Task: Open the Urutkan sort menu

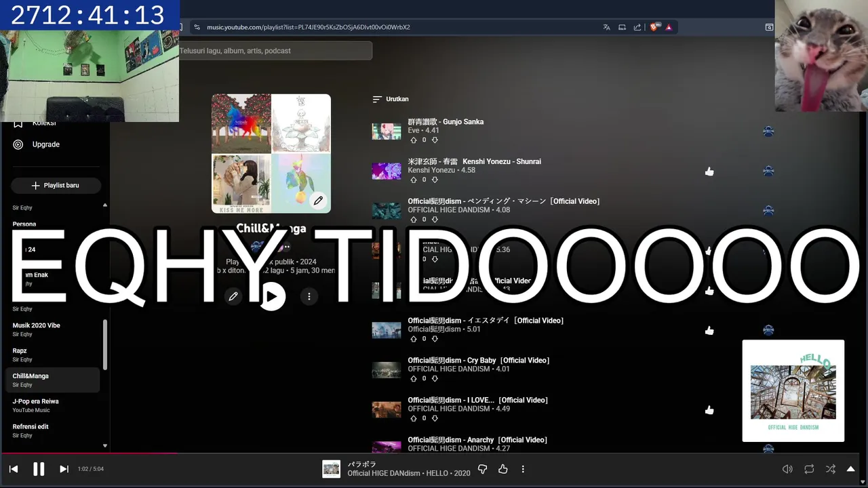Action: (391, 99)
